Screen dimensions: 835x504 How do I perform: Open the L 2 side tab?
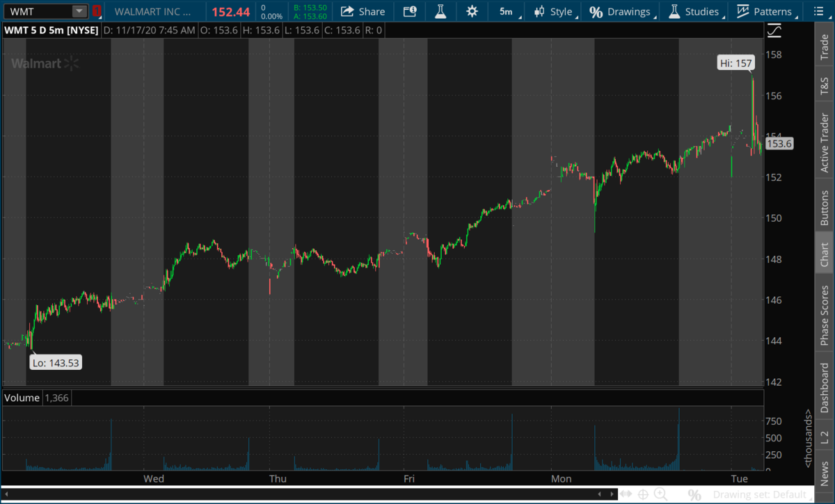click(x=824, y=437)
